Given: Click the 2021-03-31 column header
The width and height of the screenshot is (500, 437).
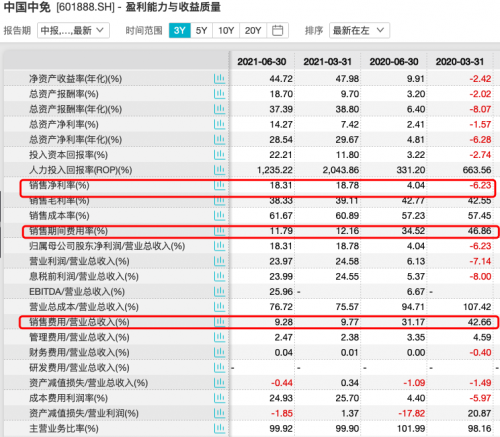Looking at the screenshot, I should (328, 62).
